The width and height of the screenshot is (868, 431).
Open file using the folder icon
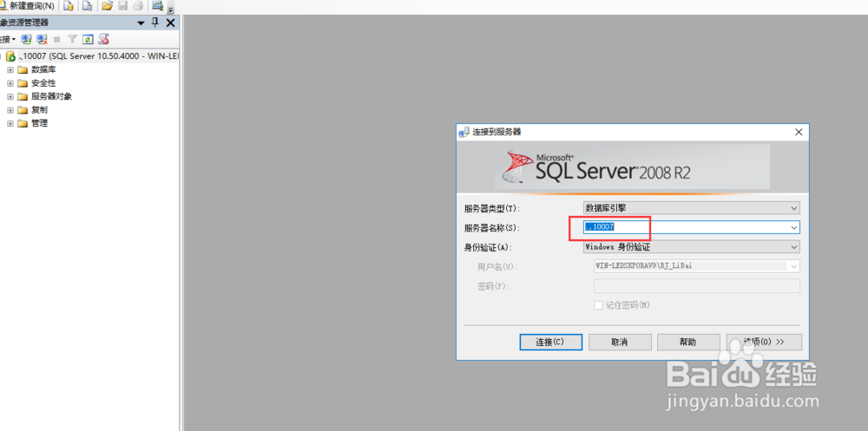(x=108, y=6)
